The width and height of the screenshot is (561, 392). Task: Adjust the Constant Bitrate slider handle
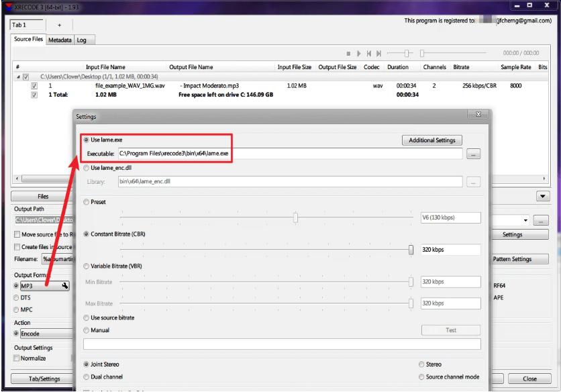(411, 250)
